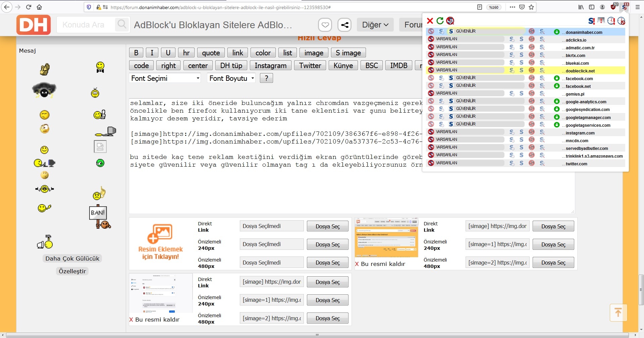Click the DH site logo

click(x=34, y=25)
